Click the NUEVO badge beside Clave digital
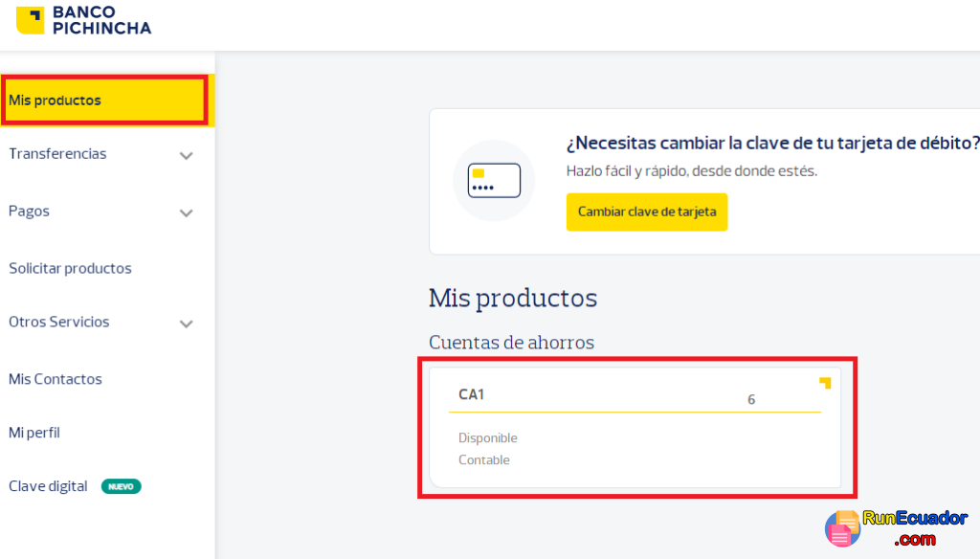980x559 pixels. 122,486
